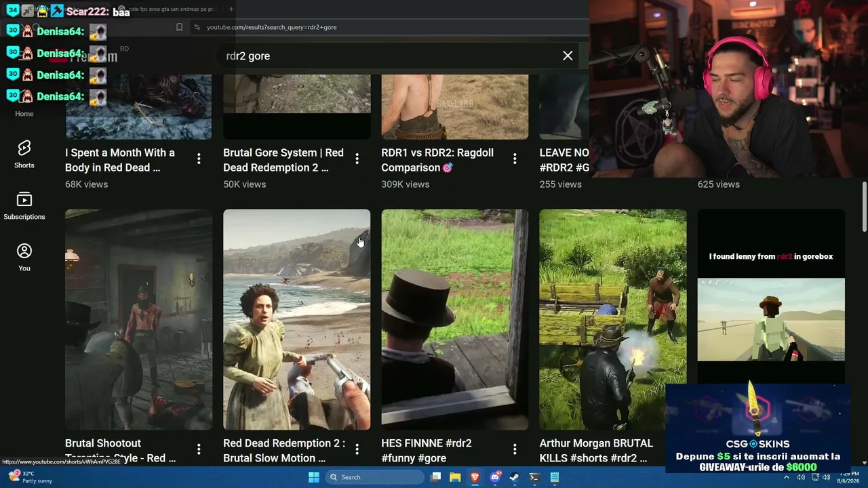
Task: Open the thumbnail above 'Brutal Gore System' title
Action: point(296,106)
